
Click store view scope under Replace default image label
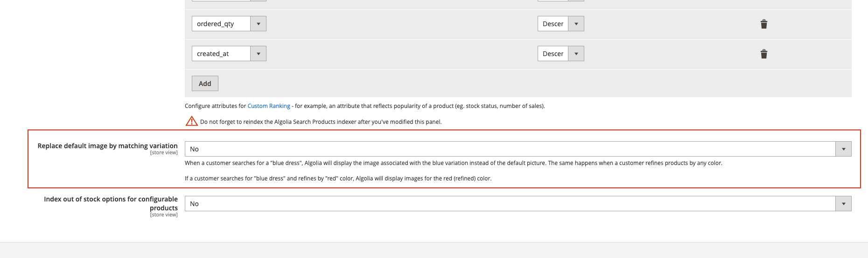click(164, 153)
